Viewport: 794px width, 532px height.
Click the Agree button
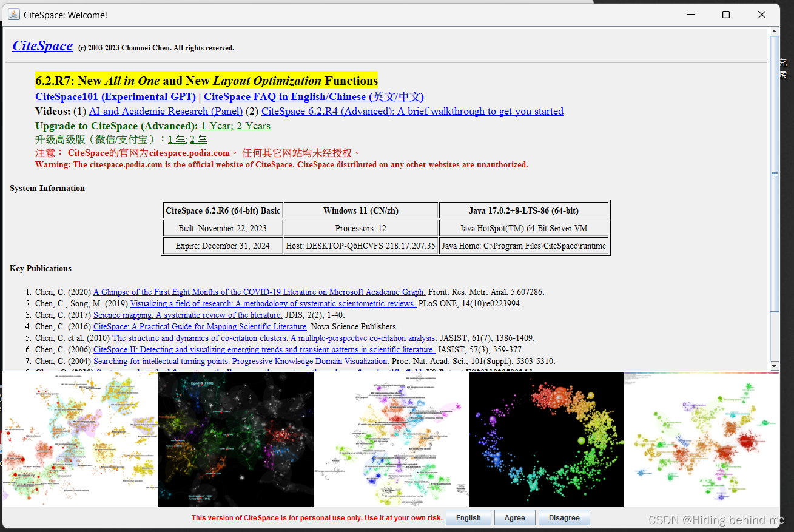515,518
